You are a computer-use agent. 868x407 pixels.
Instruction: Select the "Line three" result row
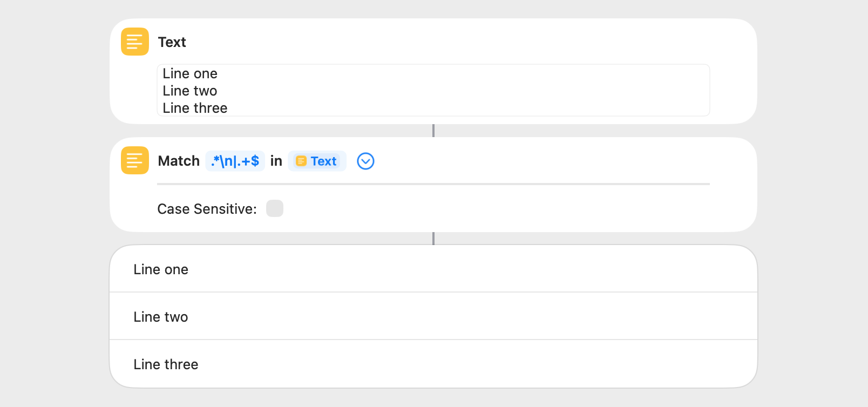tap(433, 364)
